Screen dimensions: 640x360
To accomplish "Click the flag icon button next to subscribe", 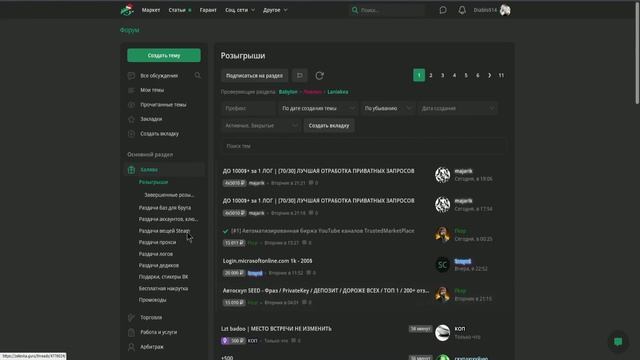I will pyautogui.click(x=300, y=76).
